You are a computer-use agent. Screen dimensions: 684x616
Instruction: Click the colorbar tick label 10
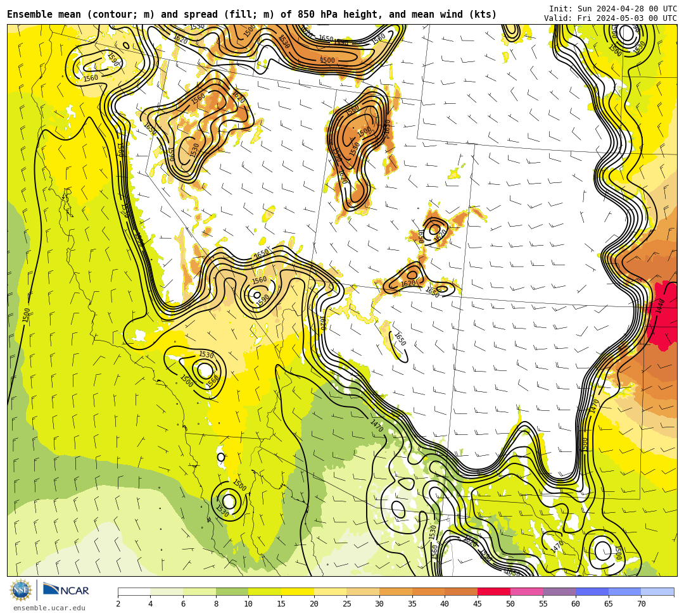(x=249, y=604)
